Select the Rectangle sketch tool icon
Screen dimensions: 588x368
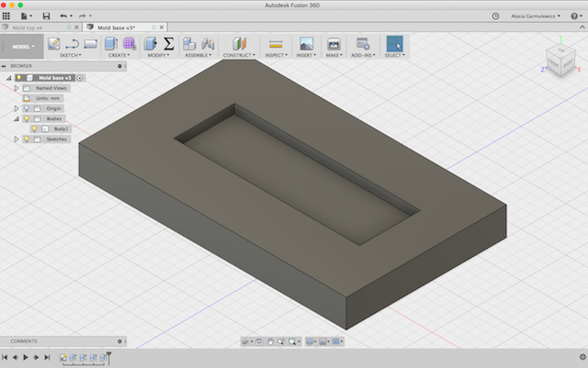coord(90,44)
